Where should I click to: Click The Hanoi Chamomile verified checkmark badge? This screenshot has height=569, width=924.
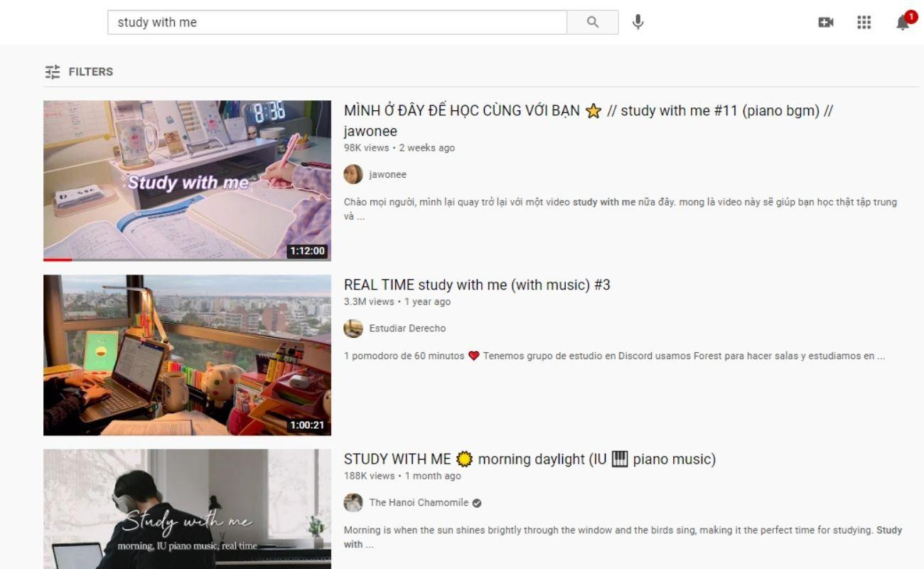pos(476,502)
